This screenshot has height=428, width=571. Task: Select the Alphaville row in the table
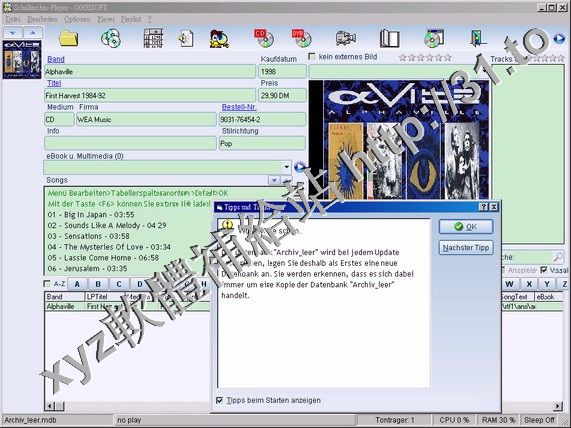click(x=127, y=306)
